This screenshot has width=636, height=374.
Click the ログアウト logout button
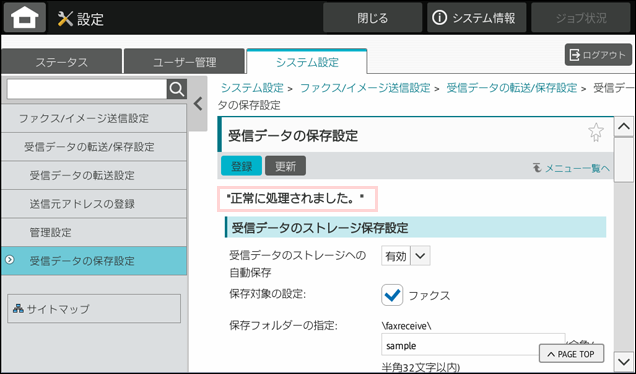click(598, 55)
